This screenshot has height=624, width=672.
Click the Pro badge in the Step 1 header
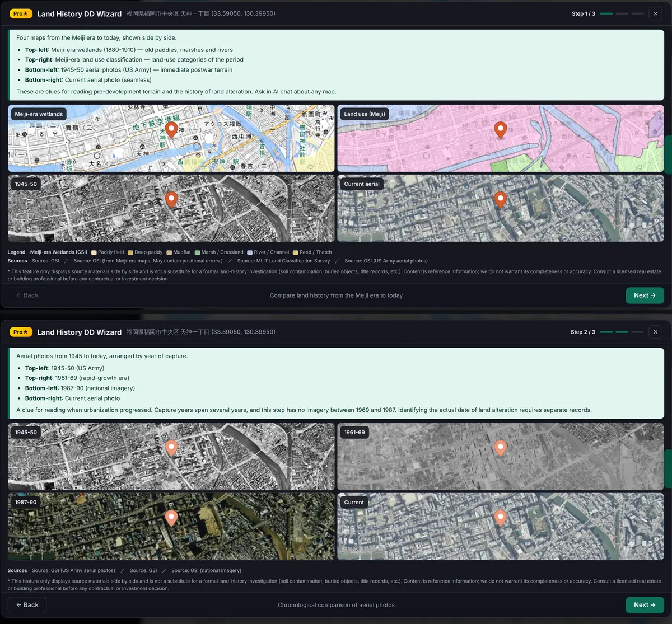pos(21,13)
